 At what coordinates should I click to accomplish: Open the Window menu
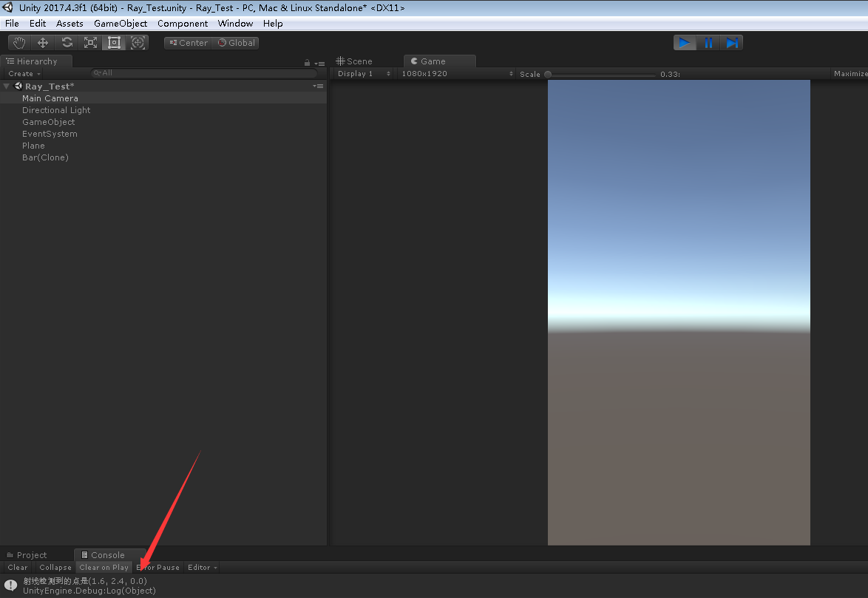235,23
